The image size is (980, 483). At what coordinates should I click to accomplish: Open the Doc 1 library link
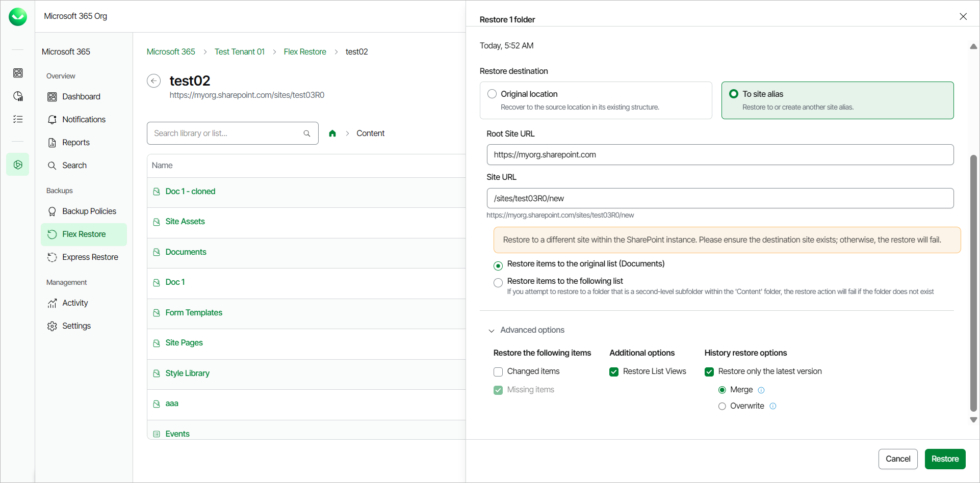(175, 282)
